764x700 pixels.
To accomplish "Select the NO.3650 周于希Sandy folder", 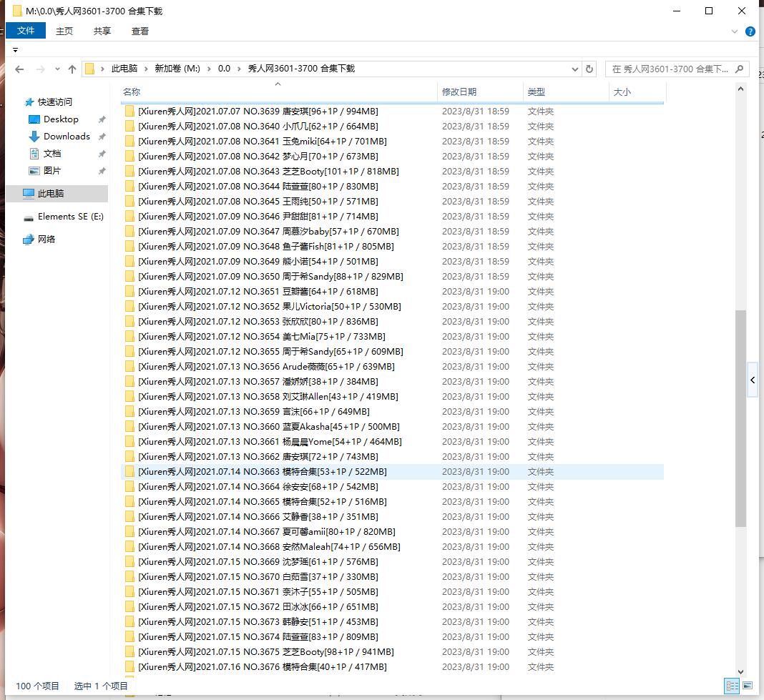I will 270,277.
